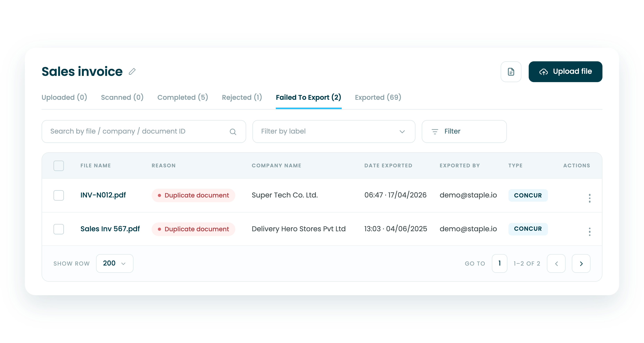Click the EXPORTED BY column header
The width and height of the screenshot is (644, 343).
[459, 166]
